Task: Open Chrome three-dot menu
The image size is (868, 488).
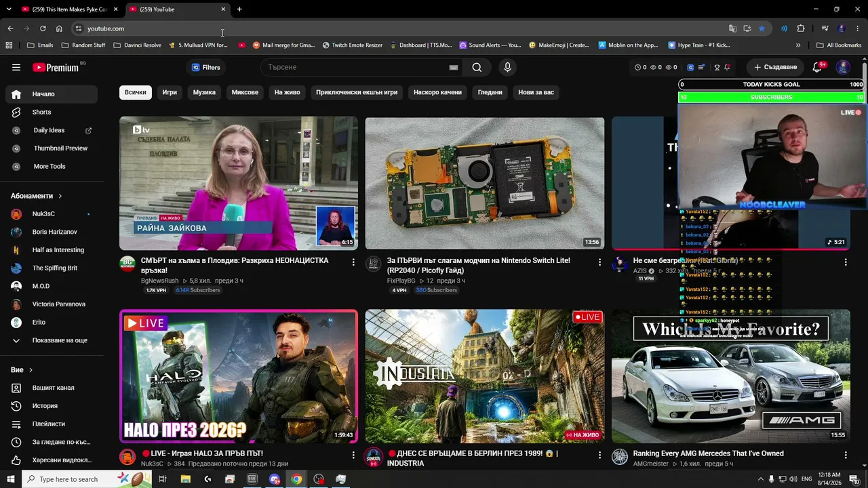Action: 858,28
